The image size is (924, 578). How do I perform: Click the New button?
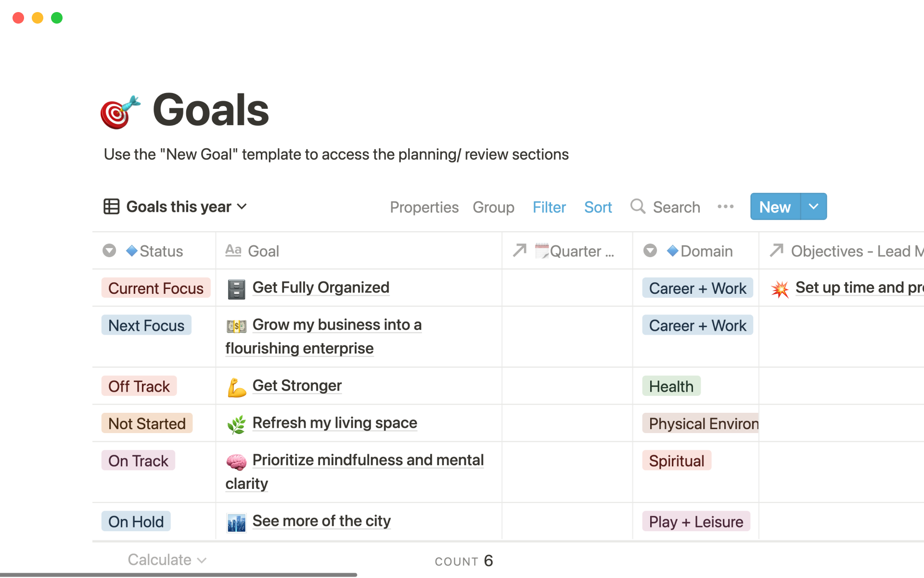tap(775, 207)
